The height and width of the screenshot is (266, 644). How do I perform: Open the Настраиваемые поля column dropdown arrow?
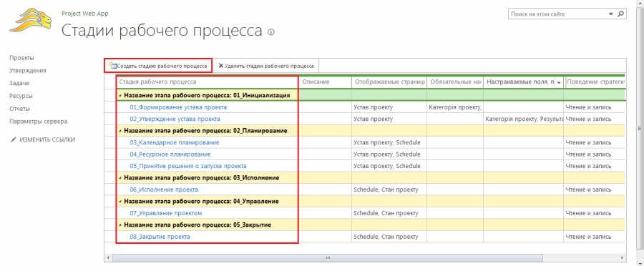559,83
